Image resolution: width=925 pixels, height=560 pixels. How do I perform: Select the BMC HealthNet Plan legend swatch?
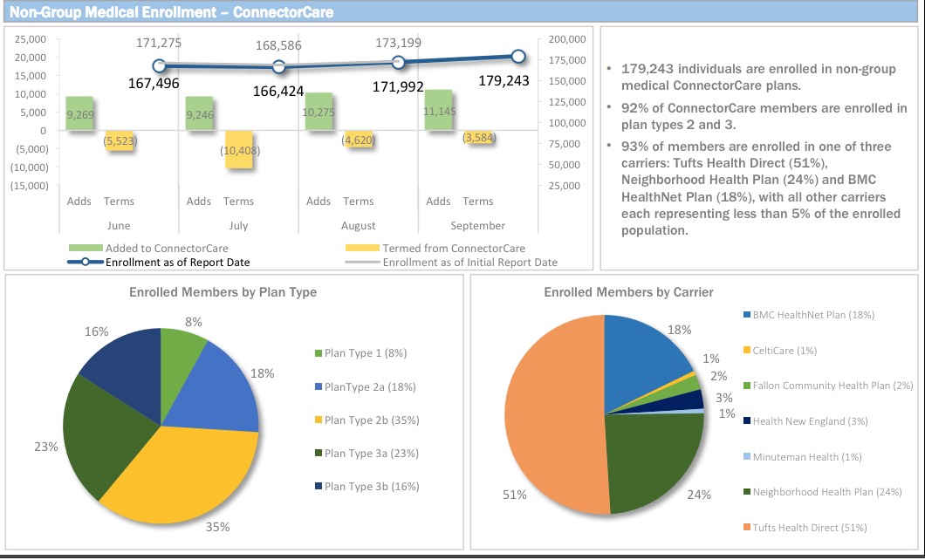747,315
